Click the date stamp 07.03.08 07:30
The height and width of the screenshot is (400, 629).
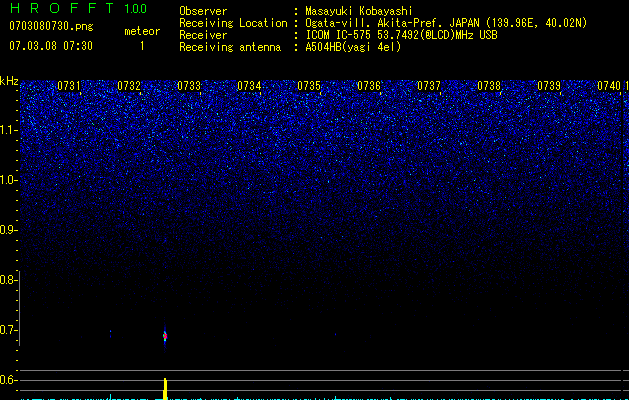click(x=51, y=46)
